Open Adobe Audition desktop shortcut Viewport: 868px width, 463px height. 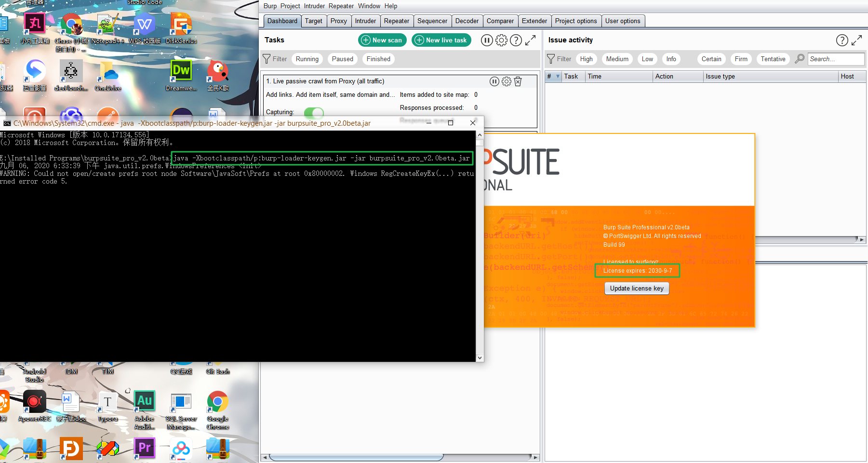tap(145, 410)
